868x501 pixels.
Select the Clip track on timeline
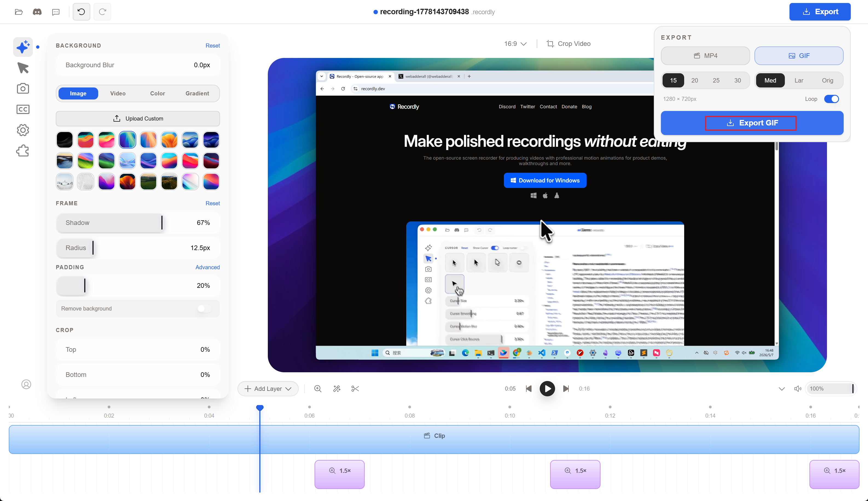coord(434,440)
